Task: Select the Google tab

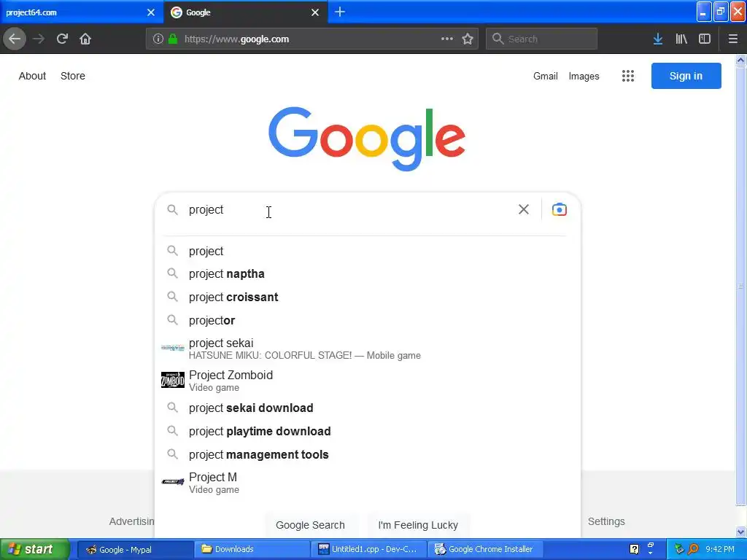Action: click(x=245, y=12)
